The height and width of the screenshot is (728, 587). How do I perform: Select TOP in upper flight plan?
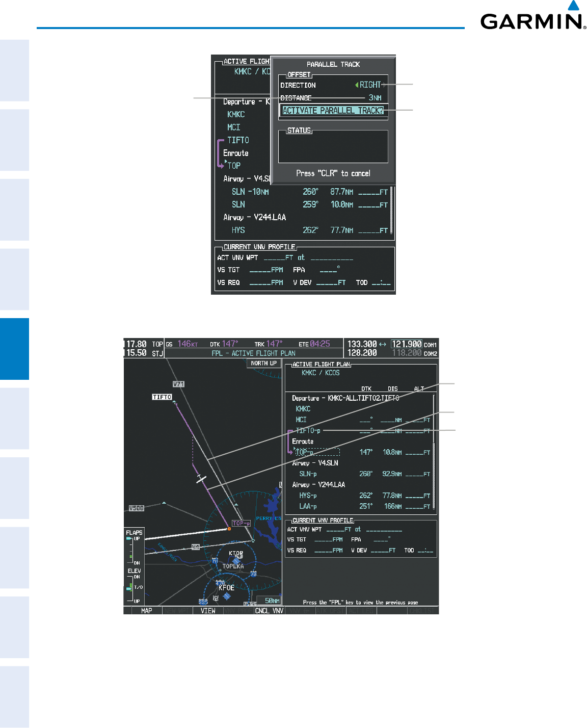coord(234,165)
